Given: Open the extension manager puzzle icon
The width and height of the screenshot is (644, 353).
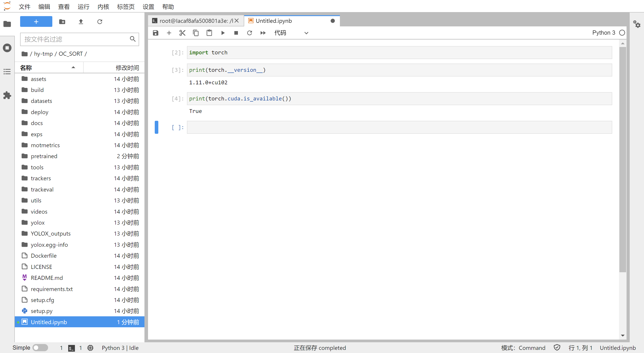Looking at the screenshot, I should [x=7, y=95].
